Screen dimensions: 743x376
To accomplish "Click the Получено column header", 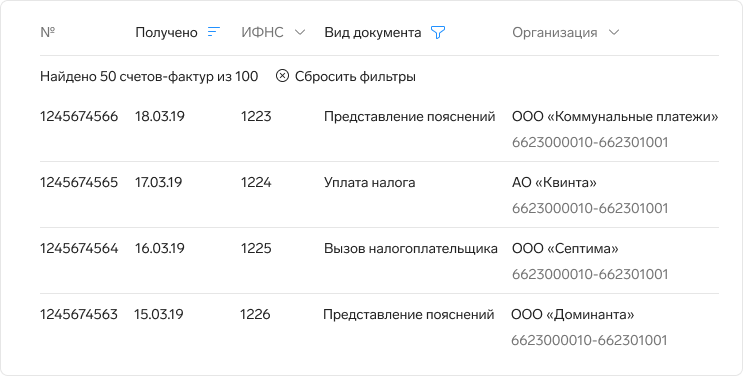I will 166,32.
